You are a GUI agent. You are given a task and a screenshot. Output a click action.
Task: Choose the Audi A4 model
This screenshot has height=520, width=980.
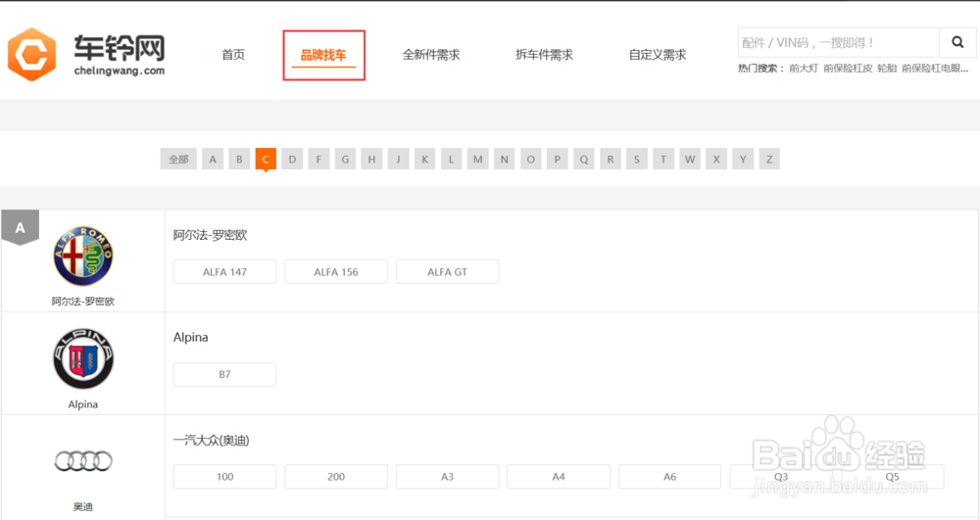tap(559, 476)
